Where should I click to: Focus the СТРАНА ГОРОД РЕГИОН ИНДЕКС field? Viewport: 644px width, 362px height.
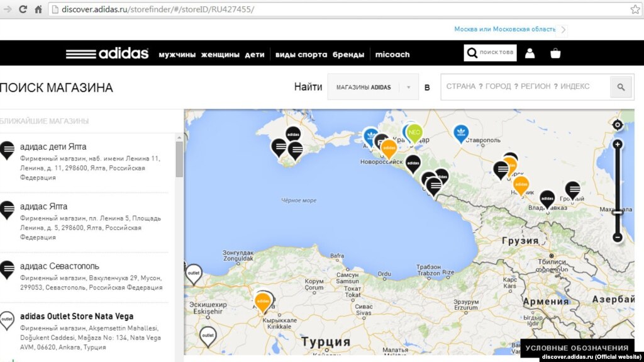(525, 87)
